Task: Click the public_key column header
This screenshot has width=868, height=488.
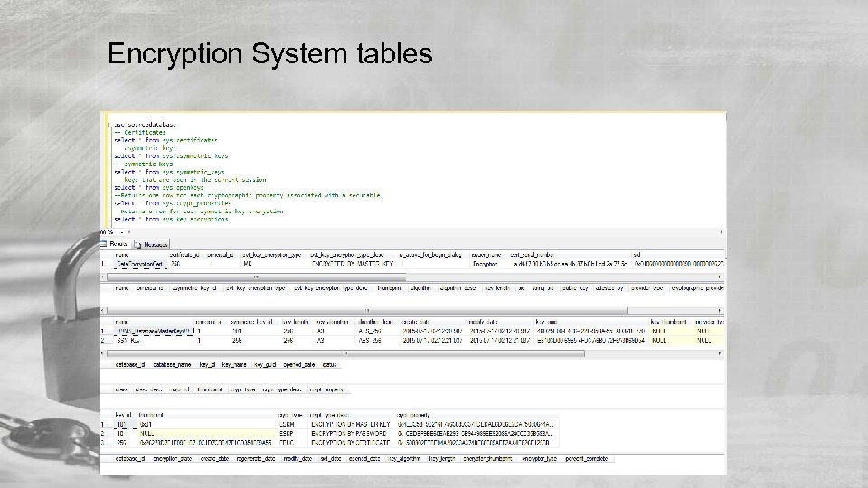Action: 575,288
